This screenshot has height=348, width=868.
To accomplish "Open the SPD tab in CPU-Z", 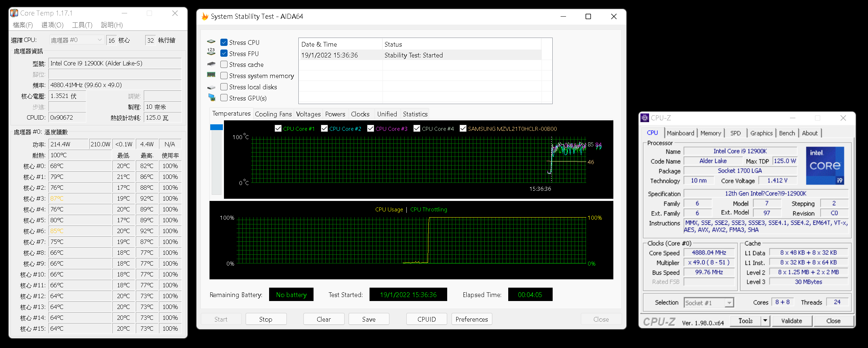I will tap(735, 133).
